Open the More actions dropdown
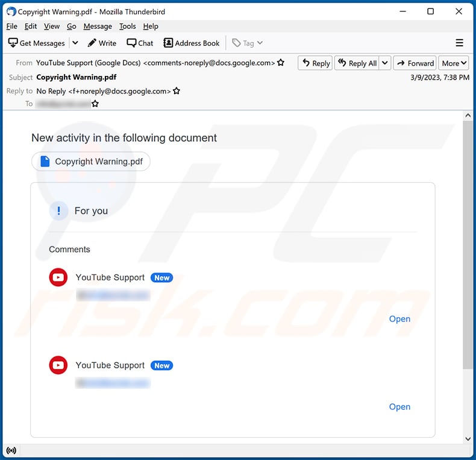 coord(454,63)
